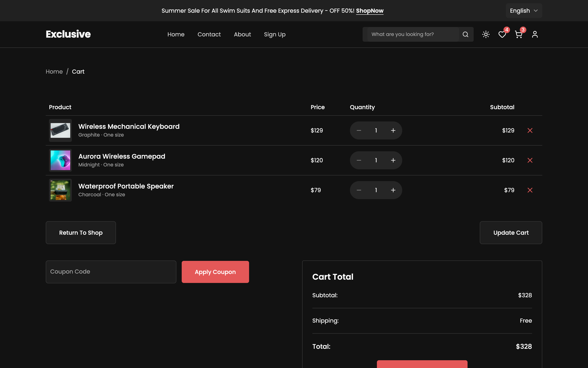Click the Cart Total heading
Image resolution: width=588 pixels, height=368 pixels.
(333, 277)
